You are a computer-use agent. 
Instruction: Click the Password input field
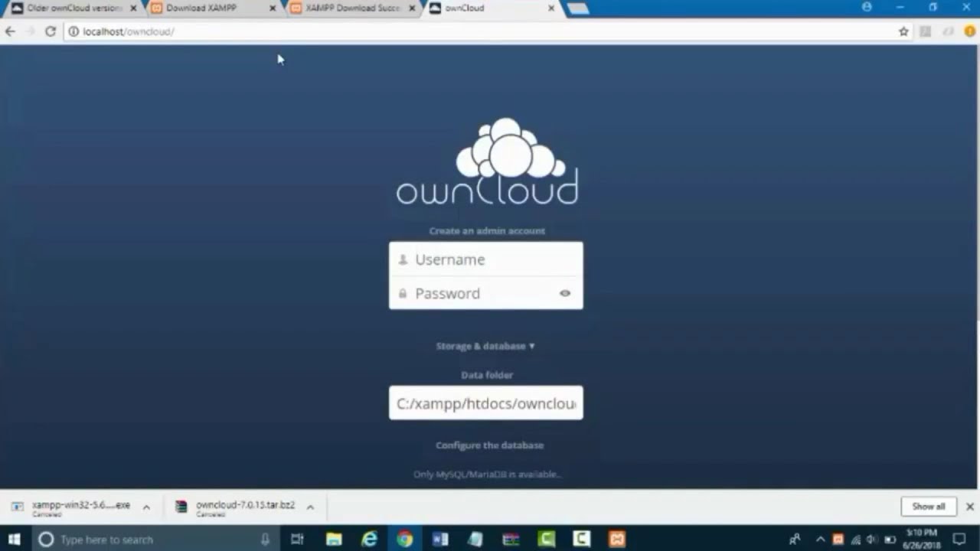(486, 293)
